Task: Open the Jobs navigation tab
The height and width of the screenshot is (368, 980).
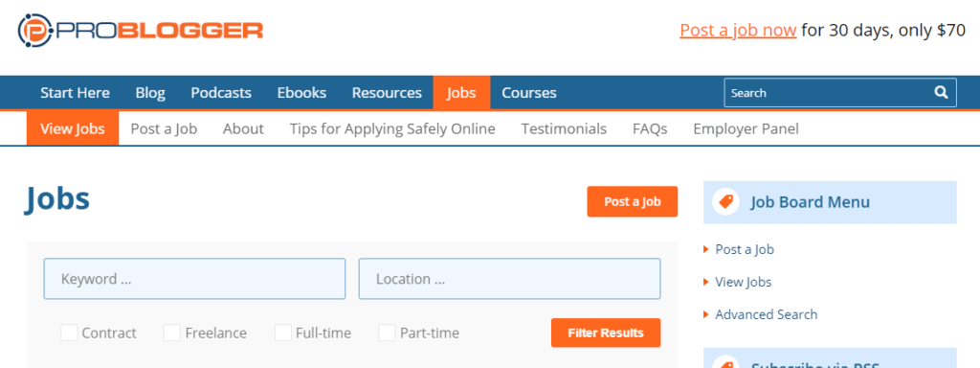Action: [461, 93]
